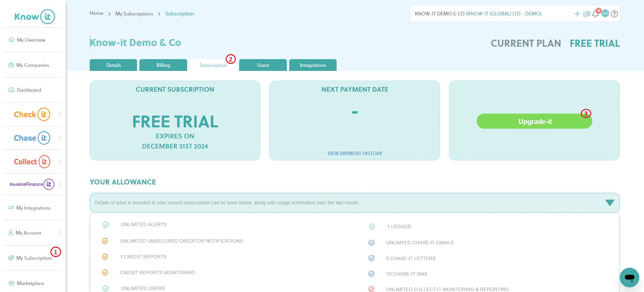
Task: Click the coins credits icon in header
Action: [587, 14]
